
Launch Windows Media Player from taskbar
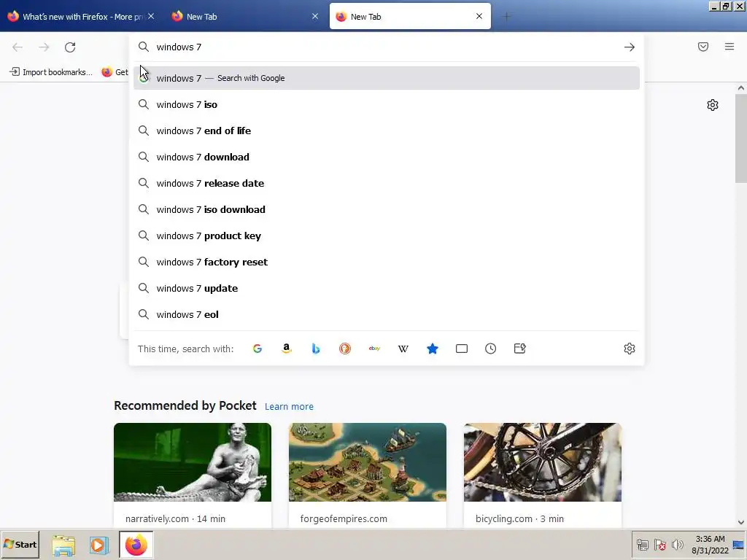pyautogui.click(x=99, y=545)
